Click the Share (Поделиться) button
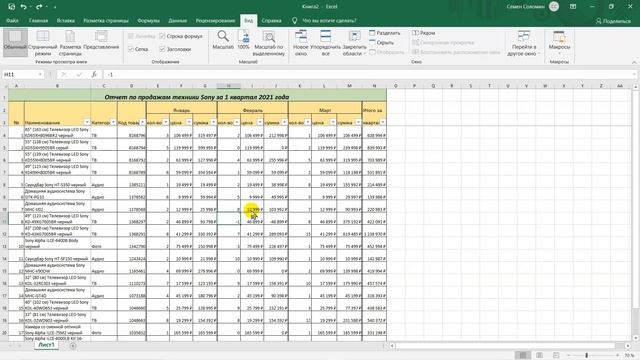640x360 pixels. [613, 21]
